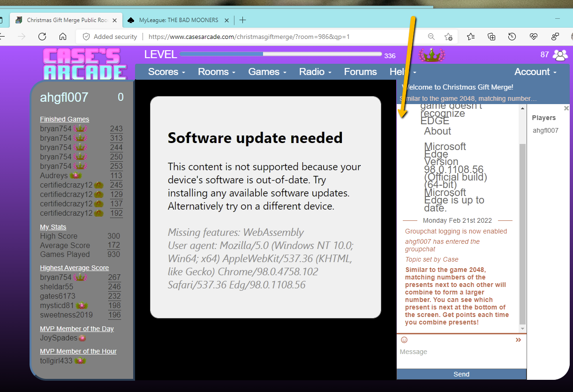Close the Players panel with X

pos(566,108)
